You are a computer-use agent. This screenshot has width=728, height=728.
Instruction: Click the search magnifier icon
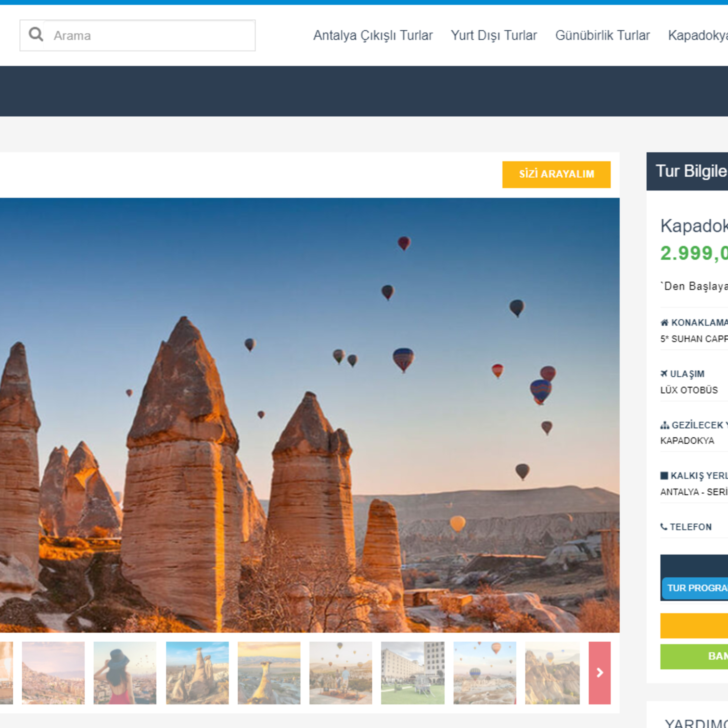click(x=36, y=34)
